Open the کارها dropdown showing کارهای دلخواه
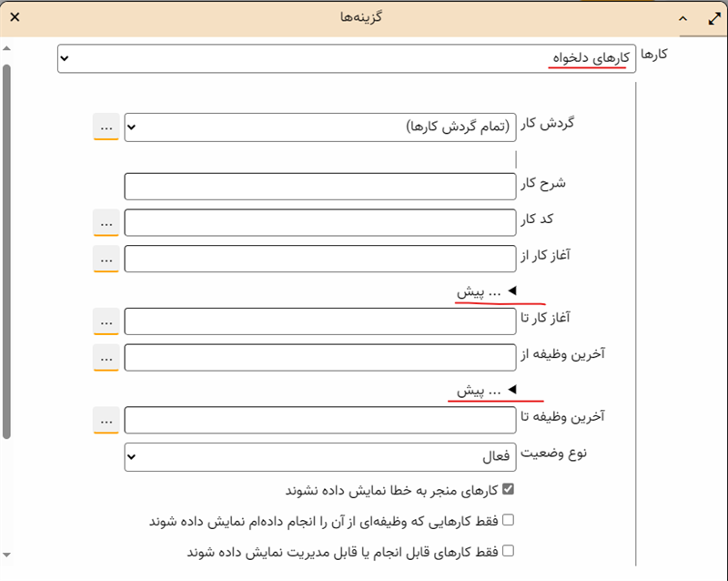 click(x=346, y=59)
